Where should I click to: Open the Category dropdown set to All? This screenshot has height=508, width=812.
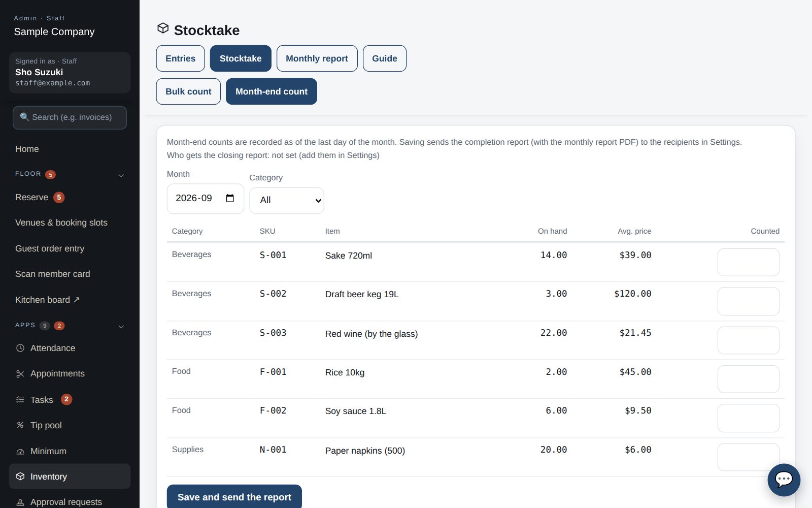tap(287, 200)
